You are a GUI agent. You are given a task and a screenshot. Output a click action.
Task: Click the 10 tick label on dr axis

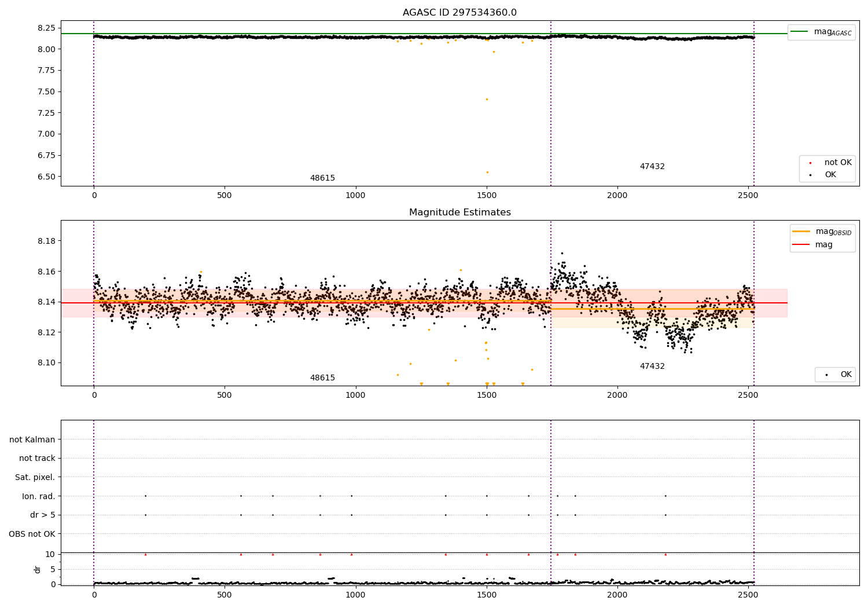point(50,554)
